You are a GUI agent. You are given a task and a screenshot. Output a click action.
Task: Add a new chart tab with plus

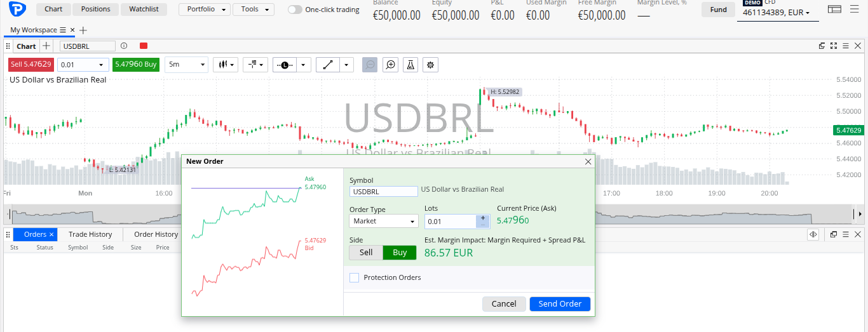pos(46,46)
